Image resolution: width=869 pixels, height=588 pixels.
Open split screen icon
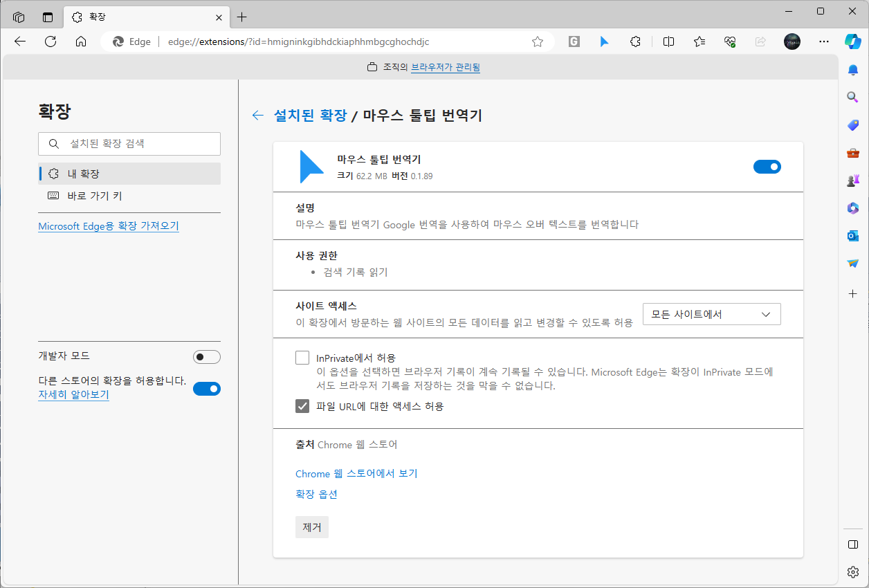coord(668,42)
